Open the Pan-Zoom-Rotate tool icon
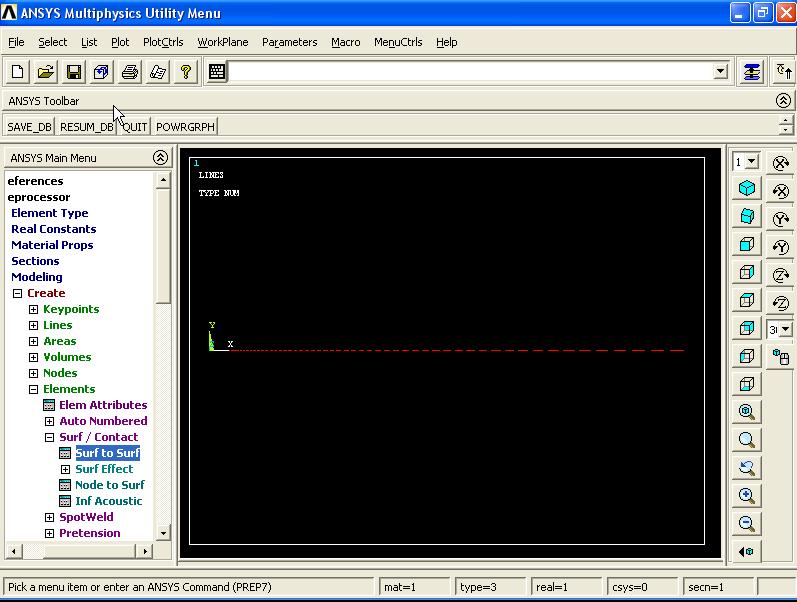The height and width of the screenshot is (602, 797). coord(101,72)
